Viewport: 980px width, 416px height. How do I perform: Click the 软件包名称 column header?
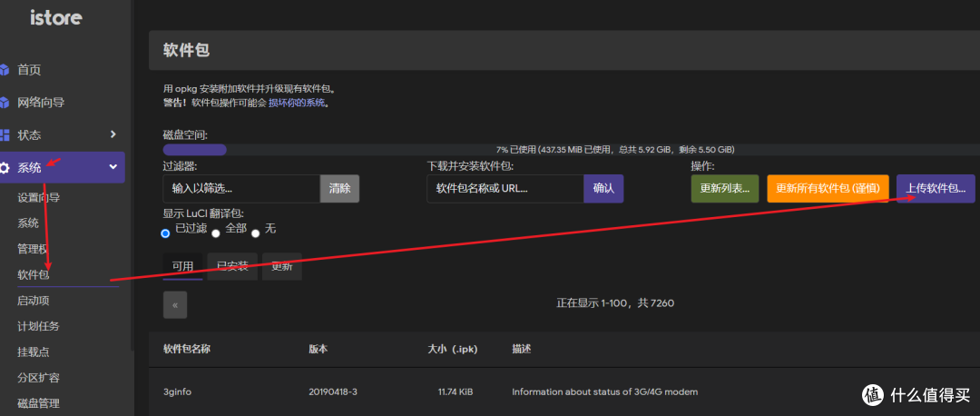(x=186, y=349)
